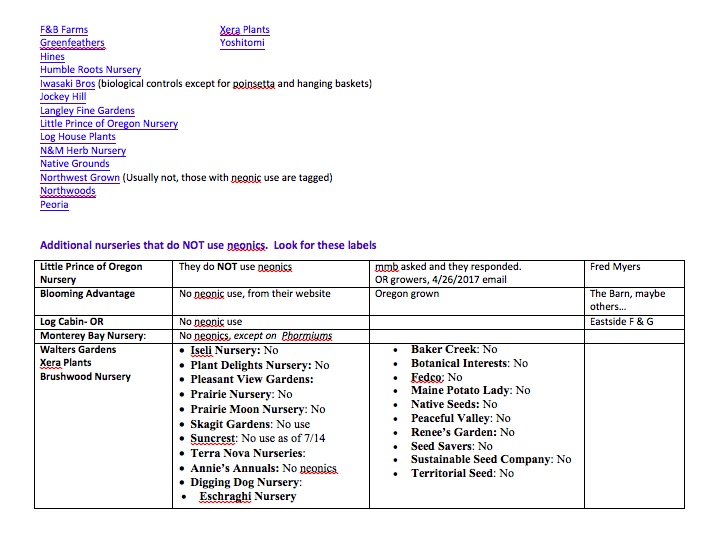Viewport: 722px width, 541px height.
Task: Open the Xera Plants link
Action: tap(245, 30)
